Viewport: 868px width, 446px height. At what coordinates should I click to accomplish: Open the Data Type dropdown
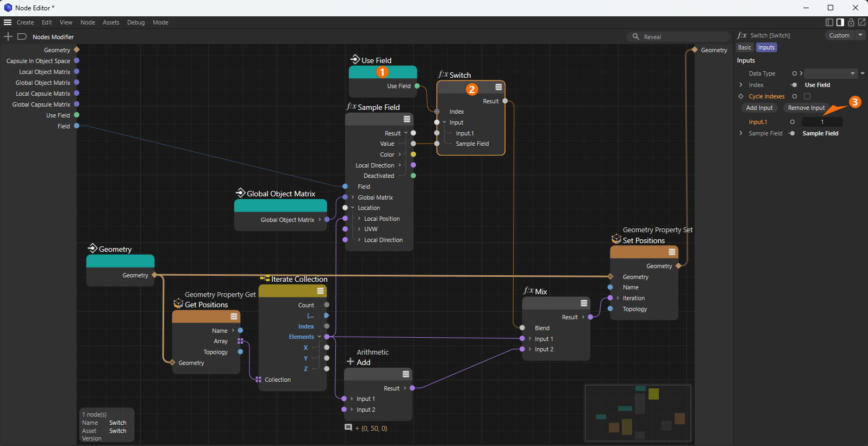[830, 73]
